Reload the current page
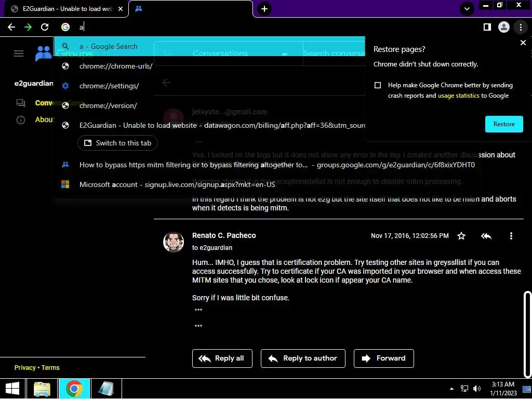Viewport: 532px width, 399px height. [x=45, y=27]
